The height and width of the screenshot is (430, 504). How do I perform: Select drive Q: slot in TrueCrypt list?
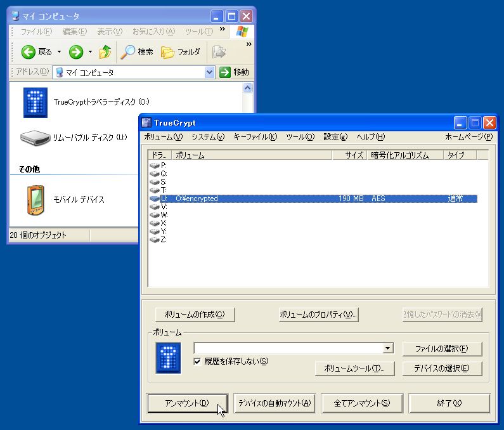[158, 174]
